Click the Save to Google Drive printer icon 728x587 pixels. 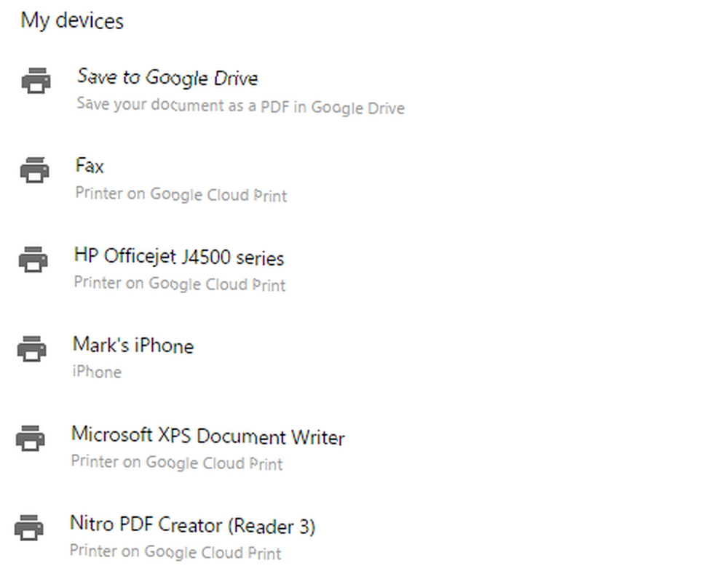click(36, 81)
